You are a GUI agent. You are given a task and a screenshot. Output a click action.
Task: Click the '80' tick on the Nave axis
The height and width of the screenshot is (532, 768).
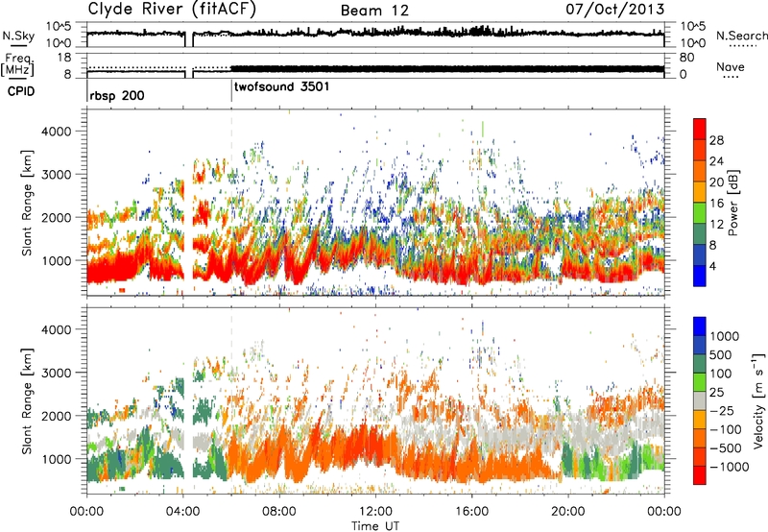point(687,58)
